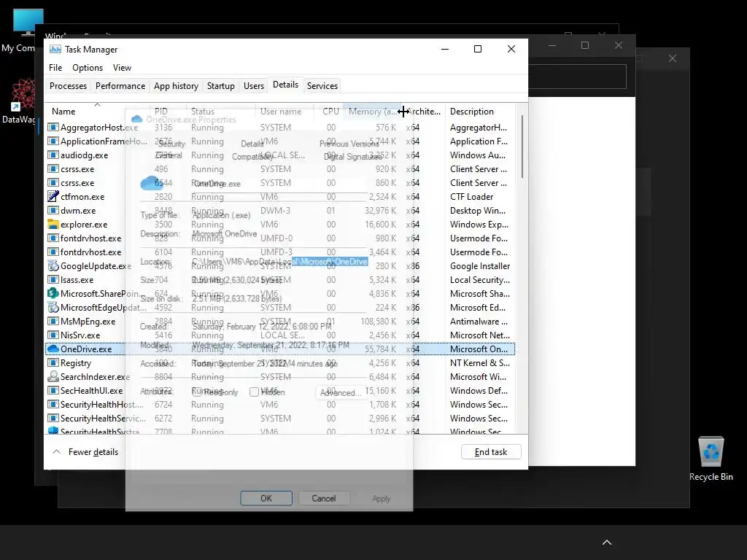Click the SearchIndexer.exe magnifier icon
This screenshot has height=560, width=747.
click(x=53, y=376)
